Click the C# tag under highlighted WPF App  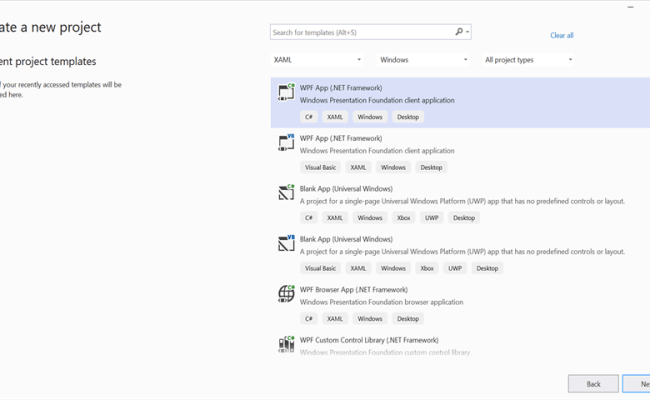pyautogui.click(x=309, y=117)
